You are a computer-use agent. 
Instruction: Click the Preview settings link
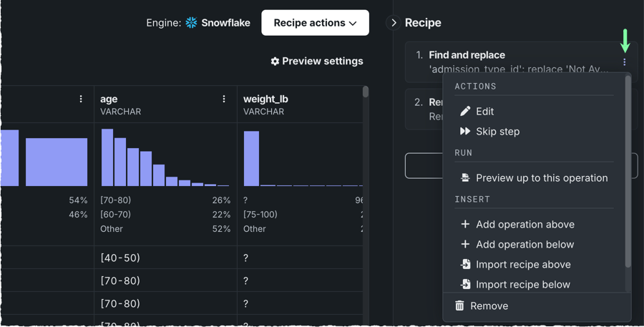[322, 62]
